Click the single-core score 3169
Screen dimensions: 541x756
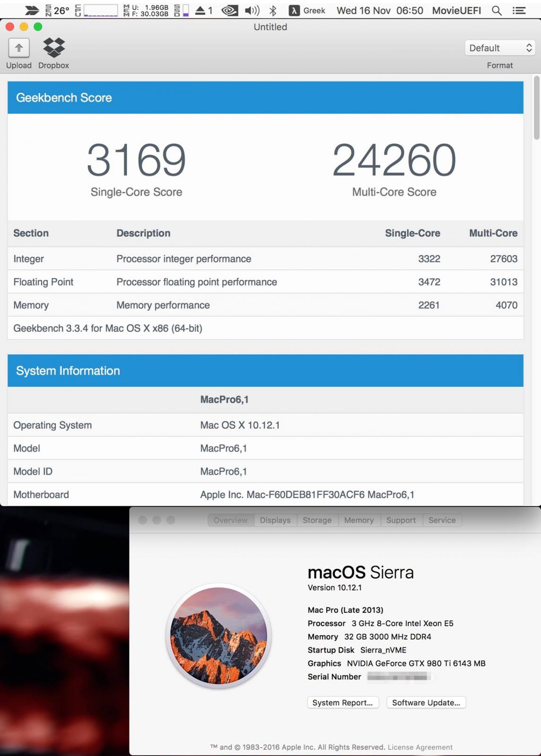pyautogui.click(x=136, y=160)
